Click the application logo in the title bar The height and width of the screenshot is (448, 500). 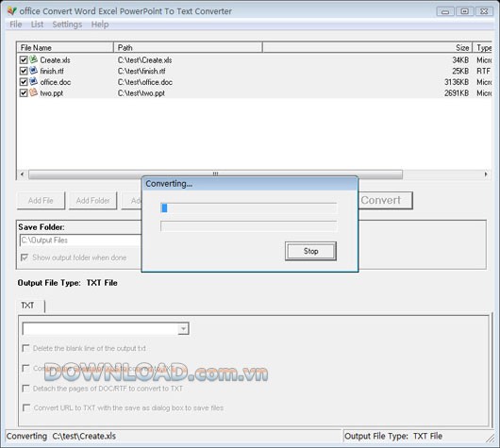(x=12, y=11)
